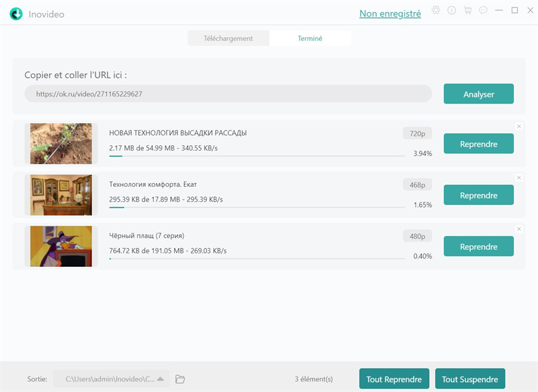Open the feedback chat bubble icon
538x392 pixels.
click(483, 10)
